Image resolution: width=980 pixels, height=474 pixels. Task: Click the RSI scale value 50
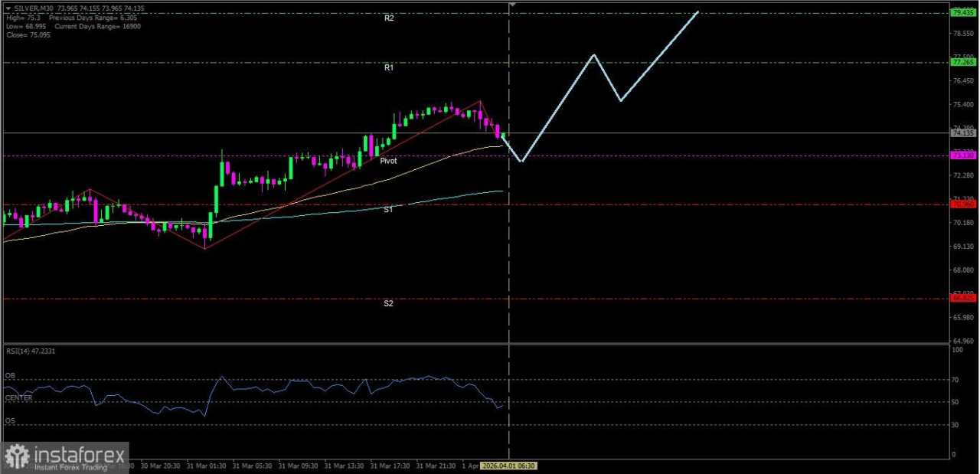tap(955, 402)
